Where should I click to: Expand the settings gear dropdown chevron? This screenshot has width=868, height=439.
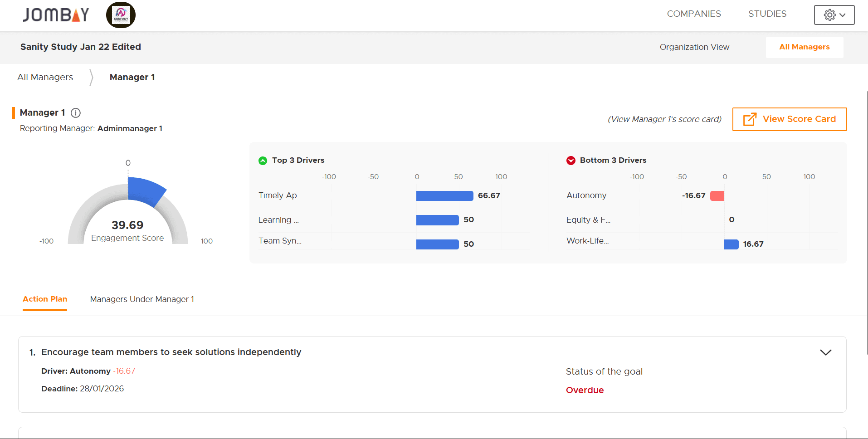(842, 15)
